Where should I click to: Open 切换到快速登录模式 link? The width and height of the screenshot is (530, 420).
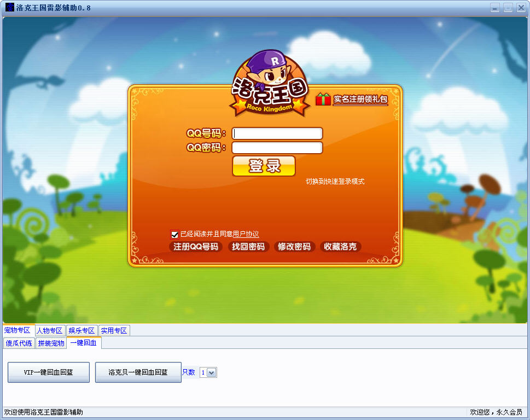click(335, 182)
